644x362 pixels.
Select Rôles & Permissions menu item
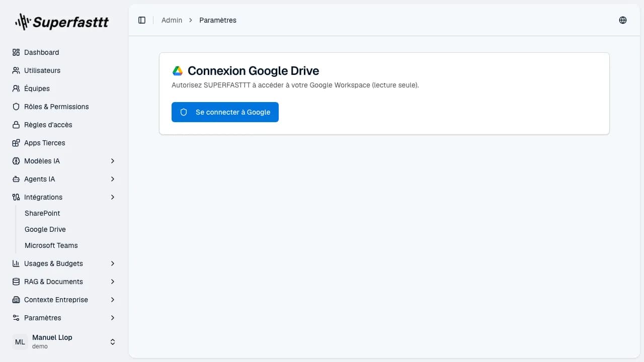tap(64, 107)
